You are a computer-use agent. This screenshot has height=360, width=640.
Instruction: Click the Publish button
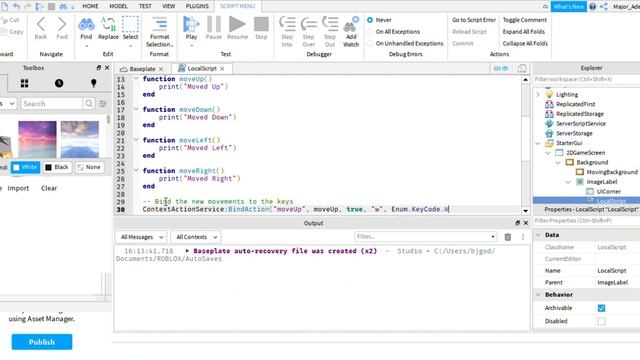click(42, 342)
